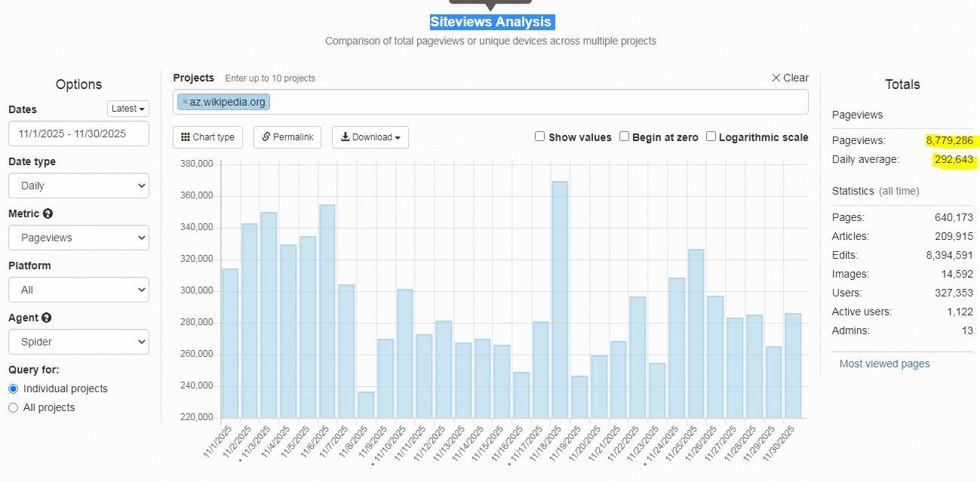Open the Metric Pageviews dropdown
The image size is (980, 482).
point(78,238)
